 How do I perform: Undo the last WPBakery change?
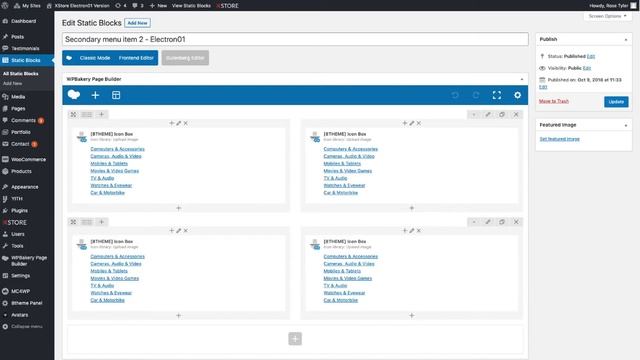point(455,95)
